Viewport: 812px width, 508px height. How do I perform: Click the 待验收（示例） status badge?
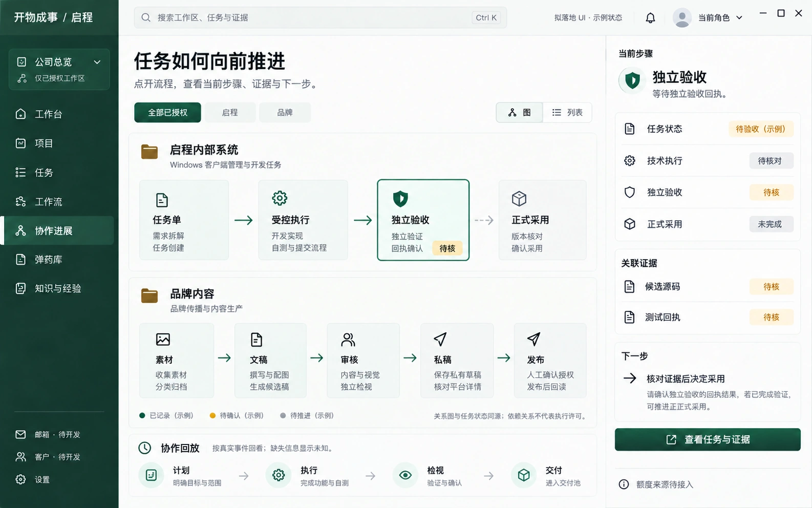pyautogui.click(x=760, y=129)
